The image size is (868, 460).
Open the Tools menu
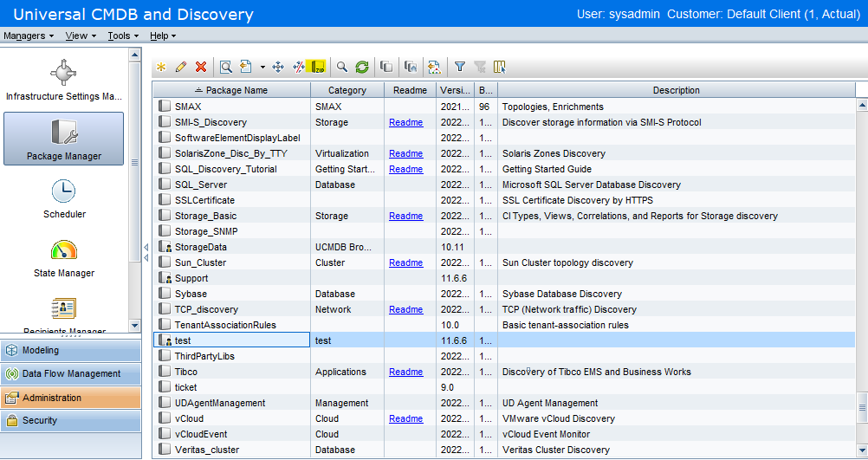[x=123, y=36]
